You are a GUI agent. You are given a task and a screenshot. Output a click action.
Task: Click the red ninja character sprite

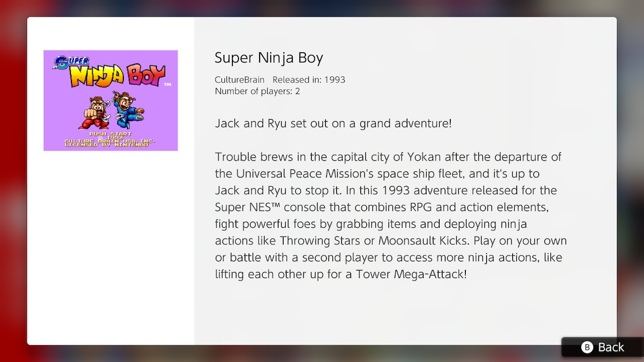point(94,111)
